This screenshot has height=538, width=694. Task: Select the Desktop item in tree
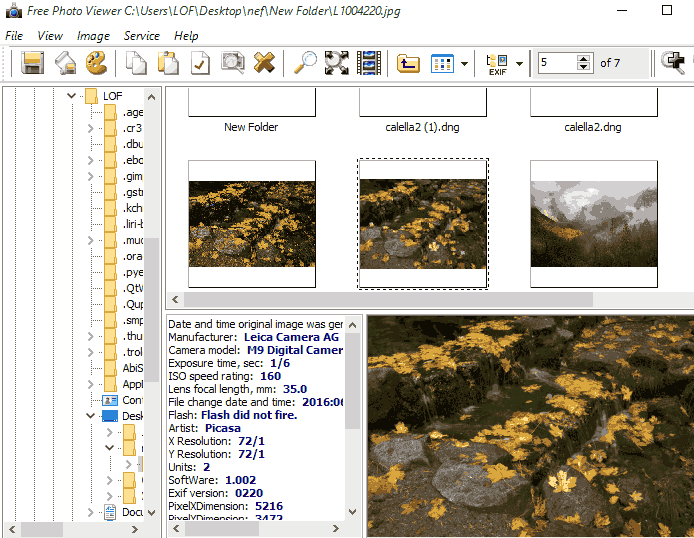click(x=132, y=416)
